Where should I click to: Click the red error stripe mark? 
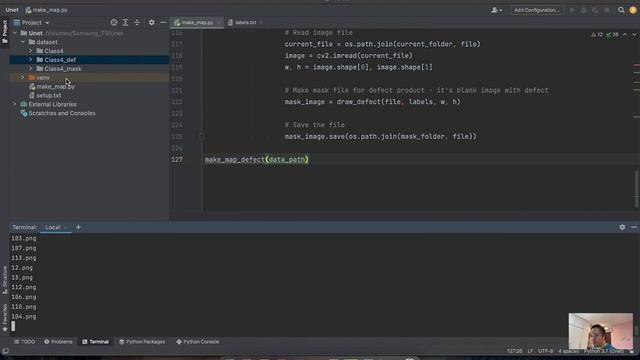[636, 65]
